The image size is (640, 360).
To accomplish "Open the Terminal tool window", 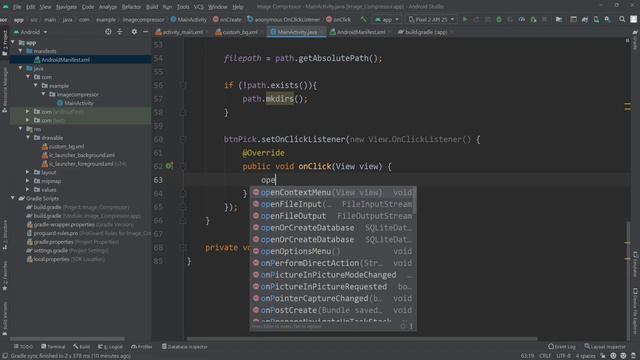I will point(53,347).
